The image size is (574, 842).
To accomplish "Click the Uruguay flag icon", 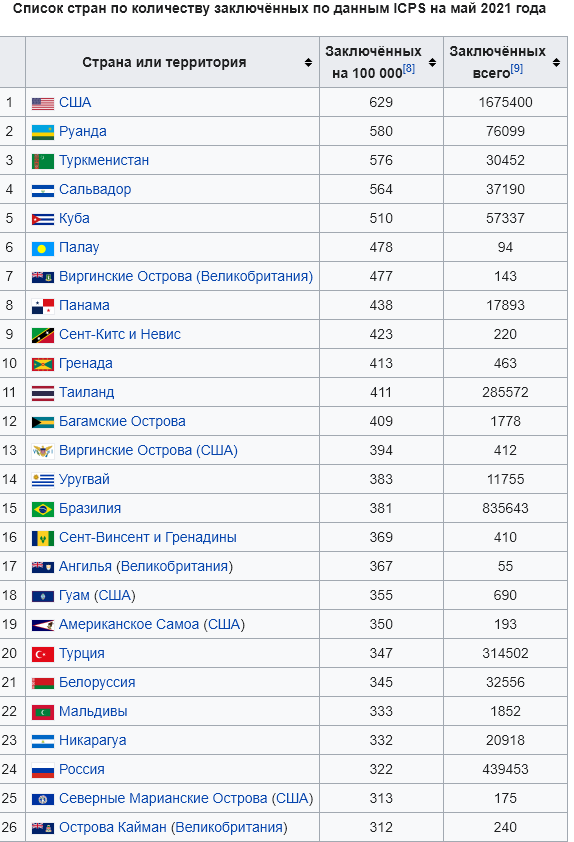I will point(43,480).
